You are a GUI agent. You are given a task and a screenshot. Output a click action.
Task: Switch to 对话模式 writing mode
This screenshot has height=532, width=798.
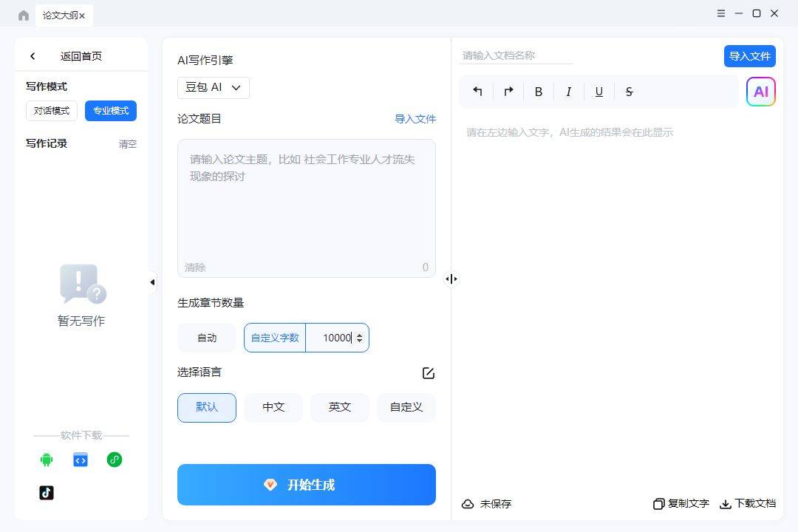(52, 111)
